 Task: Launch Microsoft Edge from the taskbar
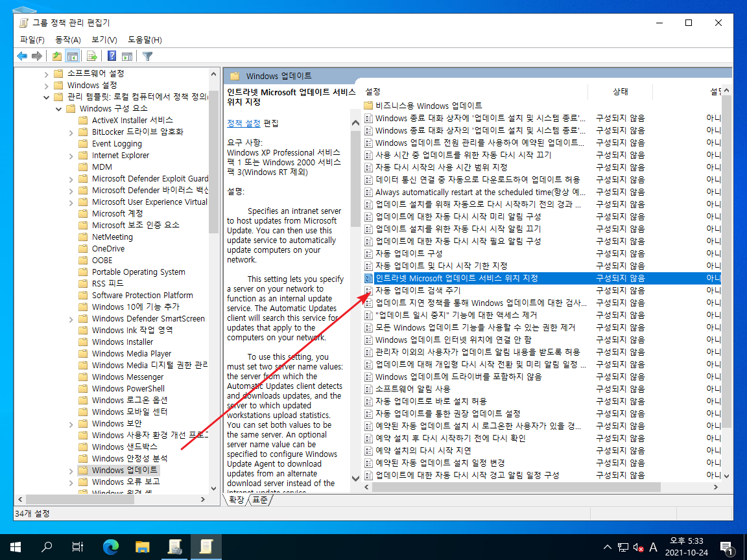(x=110, y=546)
